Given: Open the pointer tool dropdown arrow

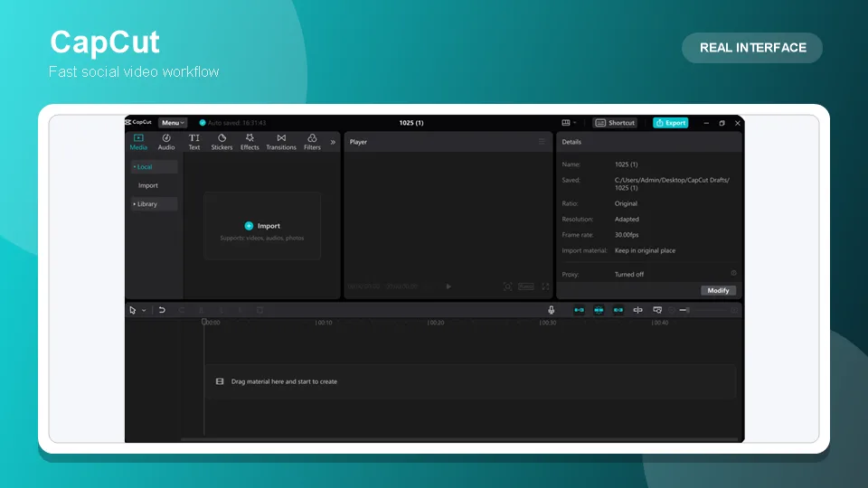Looking at the screenshot, I should coord(144,310).
